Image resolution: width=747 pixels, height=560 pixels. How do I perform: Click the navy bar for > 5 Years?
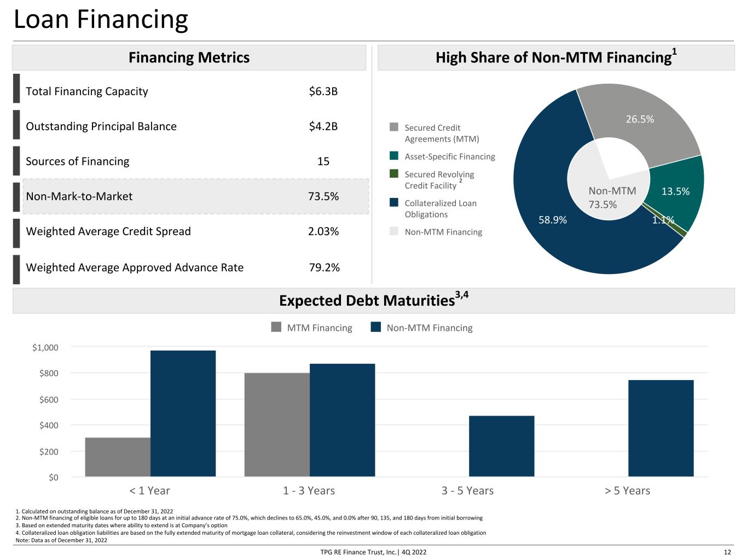[x=661, y=428]
